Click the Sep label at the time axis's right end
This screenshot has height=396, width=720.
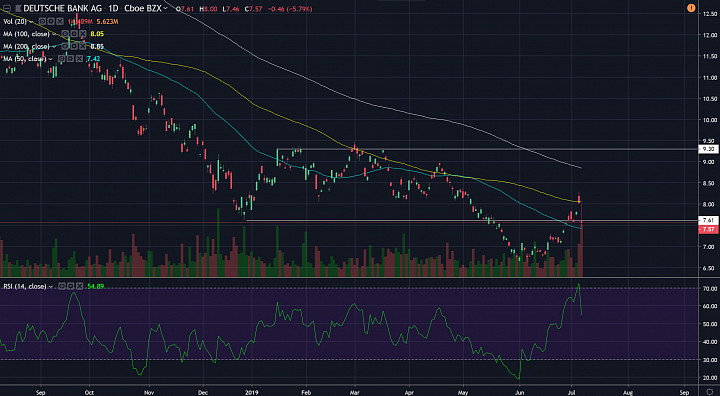click(x=684, y=392)
